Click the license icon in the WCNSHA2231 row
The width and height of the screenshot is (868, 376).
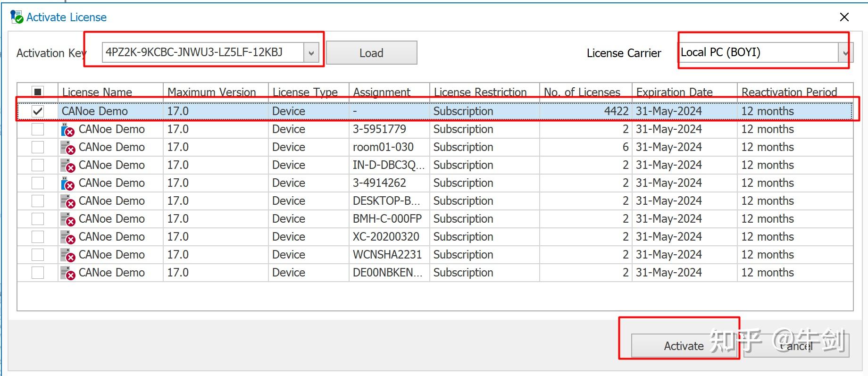pos(68,255)
